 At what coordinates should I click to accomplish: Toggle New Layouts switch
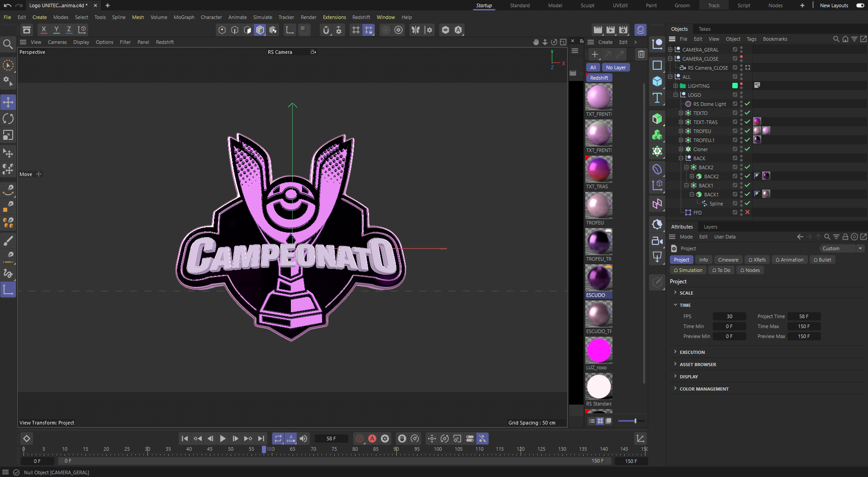coord(860,5)
